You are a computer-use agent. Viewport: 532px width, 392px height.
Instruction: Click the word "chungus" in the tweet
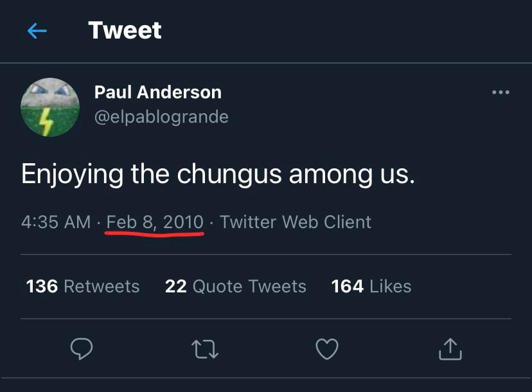point(229,175)
